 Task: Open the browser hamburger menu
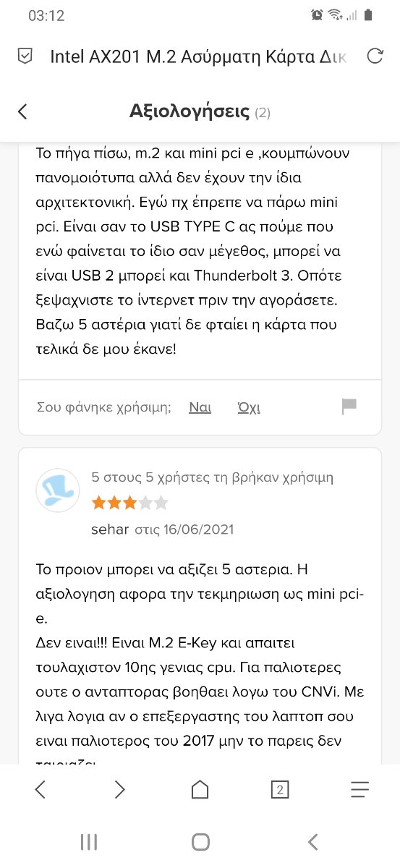pos(359,789)
